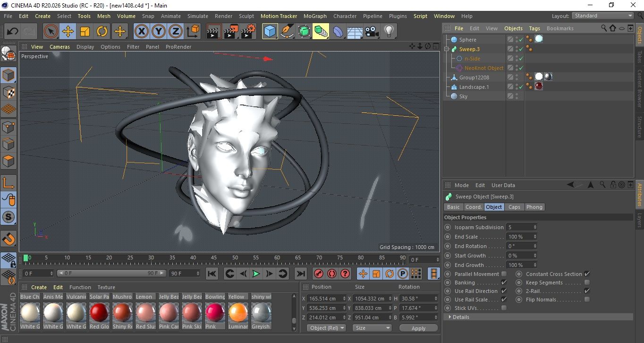Click the Undo arrow icon
The image size is (644, 343).
pyautogui.click(x=12, y=32)
